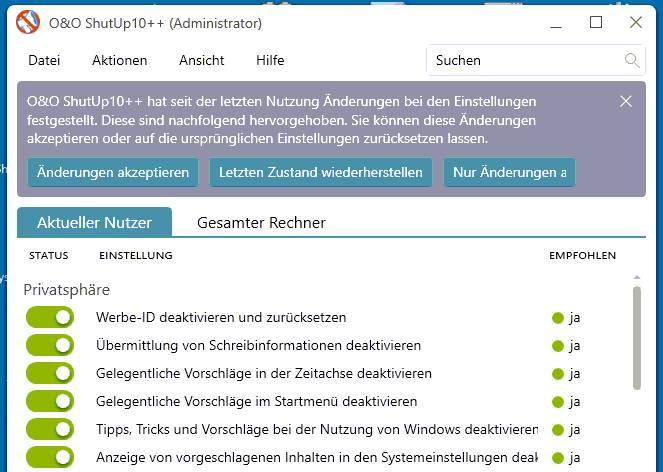
Task: Maximize the ShutUp10++ window
Action: point(596,22)
